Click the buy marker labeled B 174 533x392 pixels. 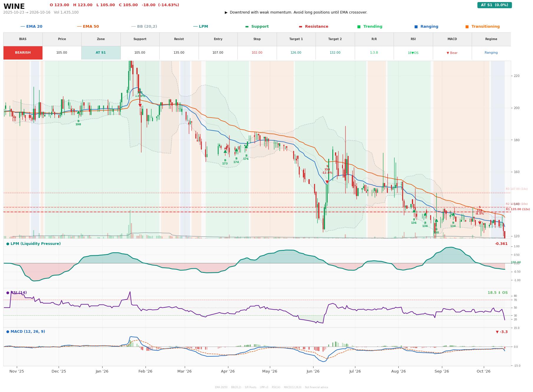click(x=236, y=150)
